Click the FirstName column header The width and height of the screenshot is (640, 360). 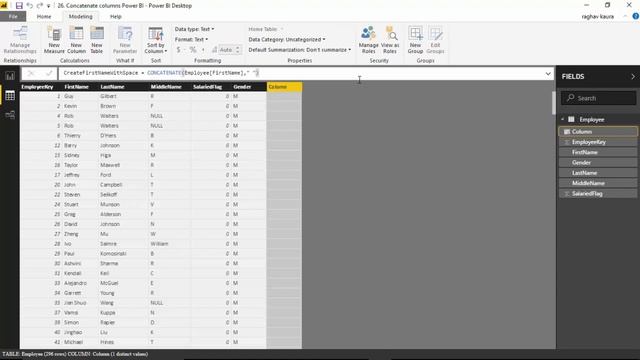(x=80, y=87)
